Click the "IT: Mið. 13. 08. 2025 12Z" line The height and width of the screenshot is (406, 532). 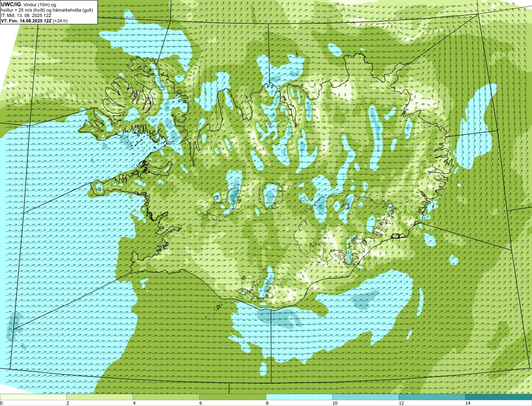click(26, 15)
